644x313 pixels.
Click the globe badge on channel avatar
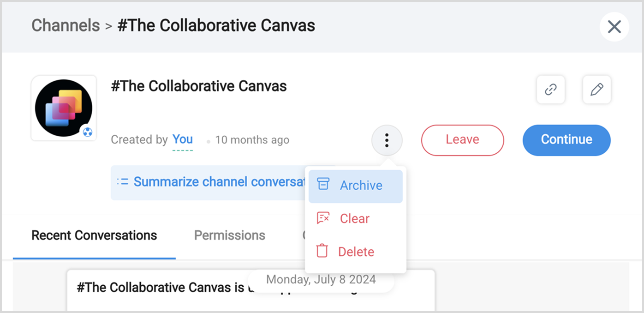click(x=87, y=132)
